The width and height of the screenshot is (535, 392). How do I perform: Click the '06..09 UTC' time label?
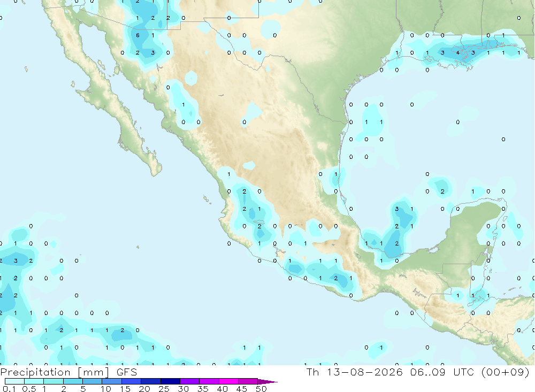[x=442, y=372]
